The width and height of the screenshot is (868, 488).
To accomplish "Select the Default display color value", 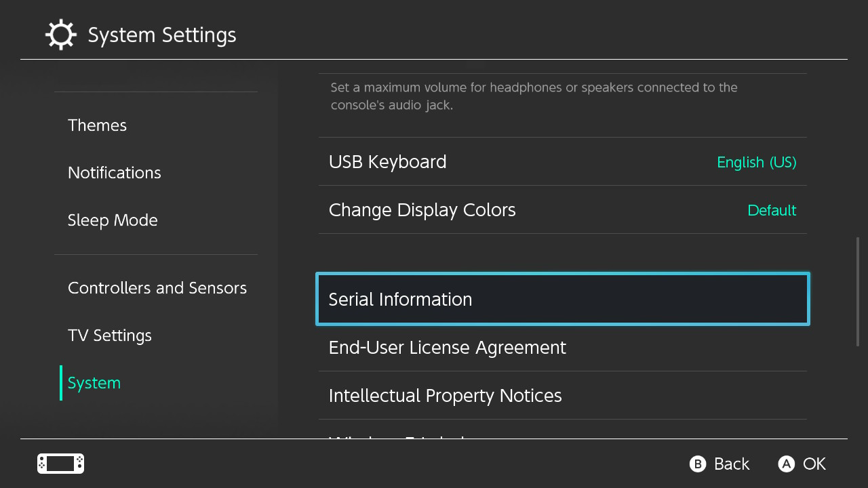I will click(x=772, y=210).
